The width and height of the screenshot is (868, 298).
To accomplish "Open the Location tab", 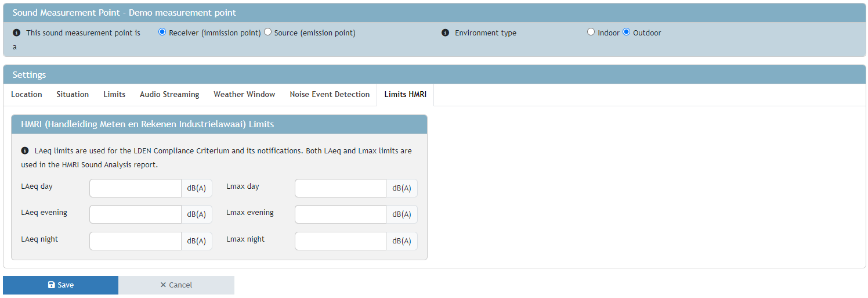I will [27, 95].
